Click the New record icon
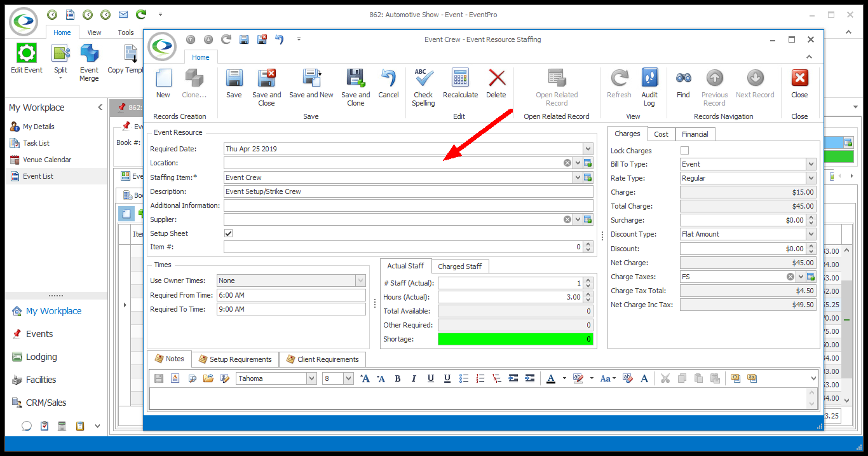Viewport: 868px width, 456px height. pyautogui.click(x=163, y=79)
